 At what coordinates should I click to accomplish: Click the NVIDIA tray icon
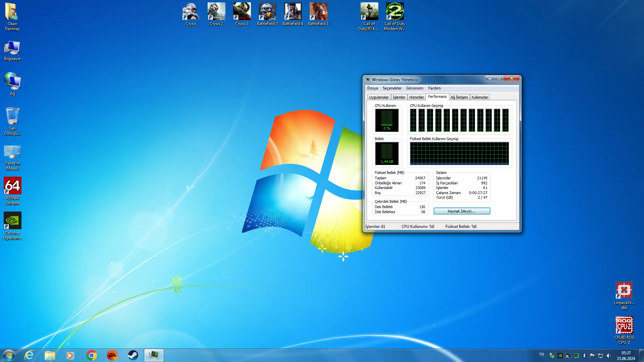point(560,356)
